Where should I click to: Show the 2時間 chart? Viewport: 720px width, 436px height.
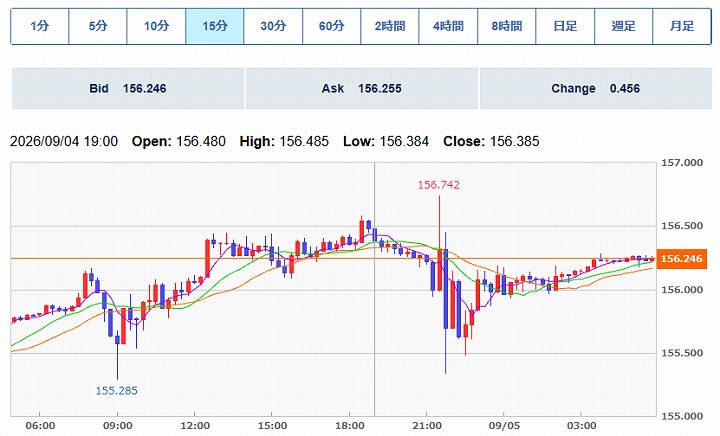click(x=390, y=26)
